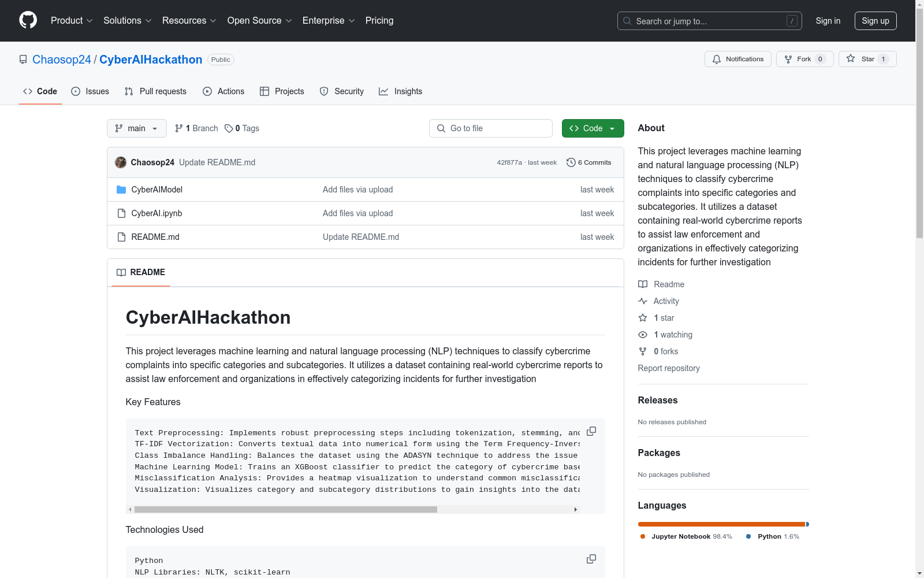Copy the Technologies Used code block
The width and height of the screenshot is (924, 578).
(x=591, y=559)
